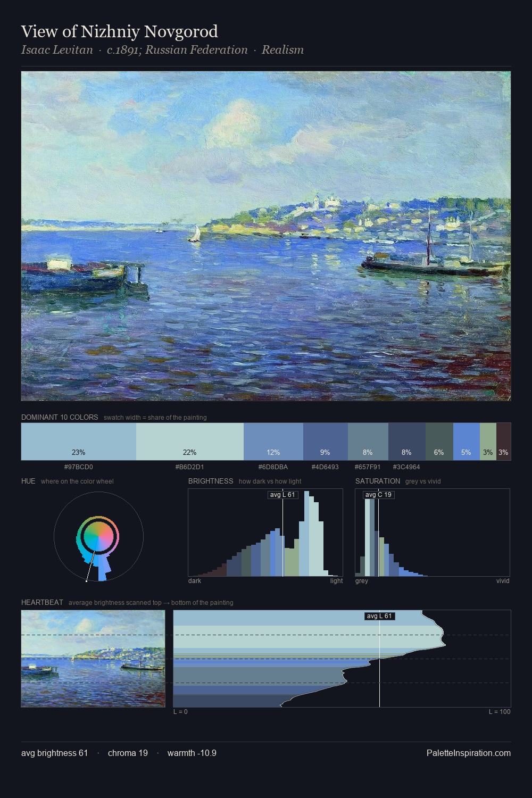Screen dimensions: 532x798
Task: Click 'grey vs vivid' caption
Action: click(x=423, y=481)
